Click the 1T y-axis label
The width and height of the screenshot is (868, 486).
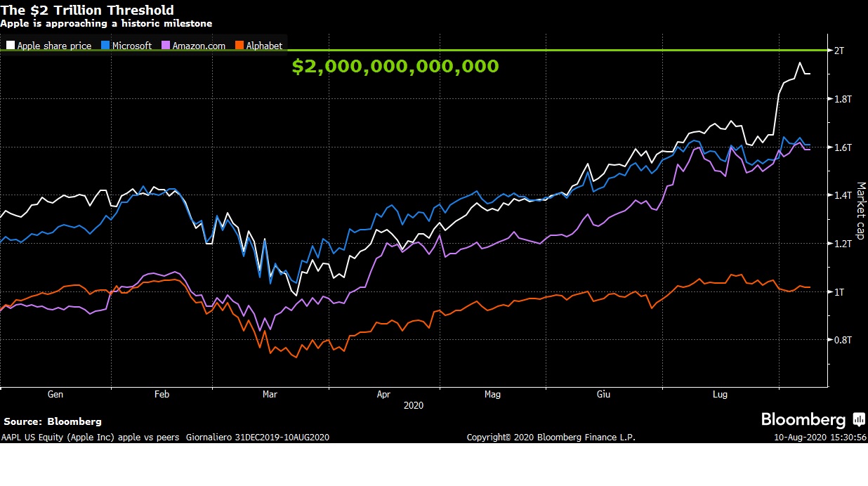(x=839, y=291)
